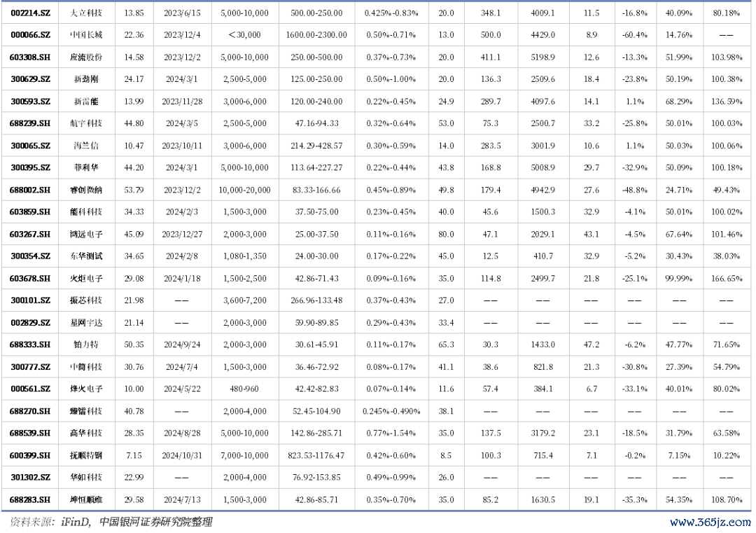The height and width of the screenshot is (533, 756).
Task: Select stock code 300593.SZ
Action: pyautogui.click(x=30, y=102)
